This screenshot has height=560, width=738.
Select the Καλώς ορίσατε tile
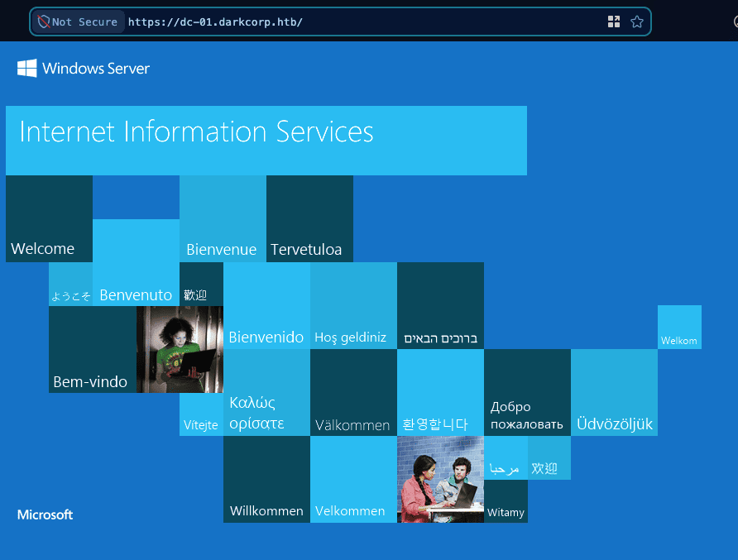pos(267,392)
